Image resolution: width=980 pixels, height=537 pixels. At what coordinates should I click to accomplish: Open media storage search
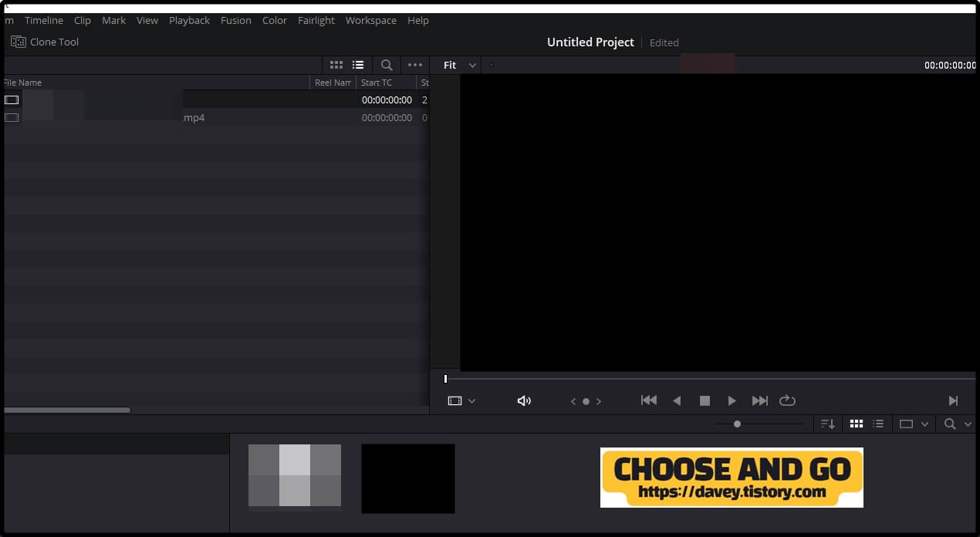point(387,65)
